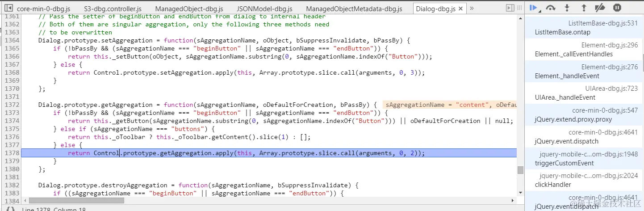Image resolution: width=644 pixels, height=211 pixels.
Task: Open overflow list of more source tabs
Action: (x=472, y=8)
